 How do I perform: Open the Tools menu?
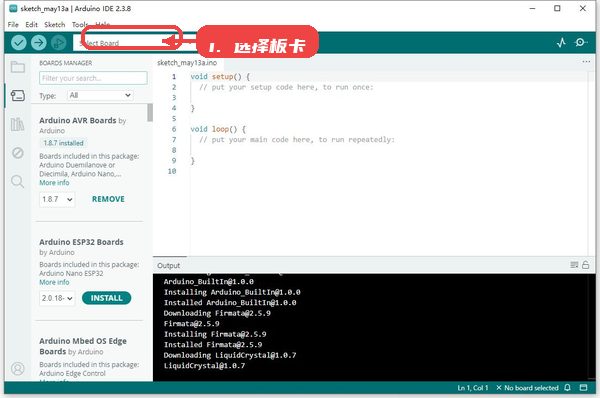coord(80,24)
